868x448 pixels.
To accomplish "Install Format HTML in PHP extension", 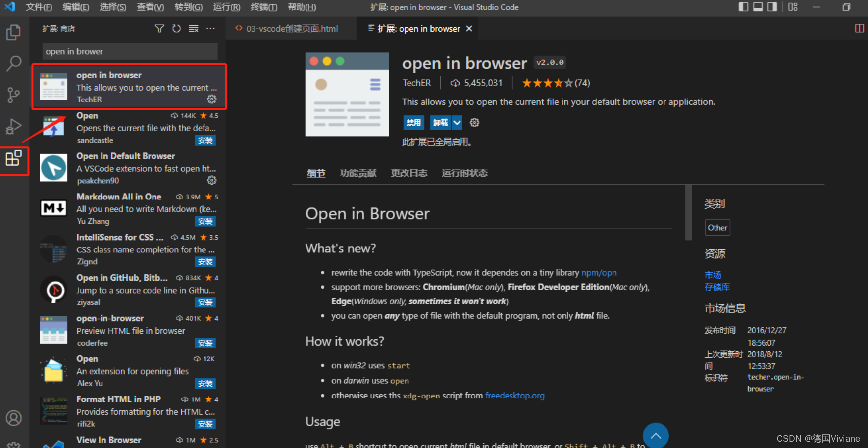I will click(205, 424).
